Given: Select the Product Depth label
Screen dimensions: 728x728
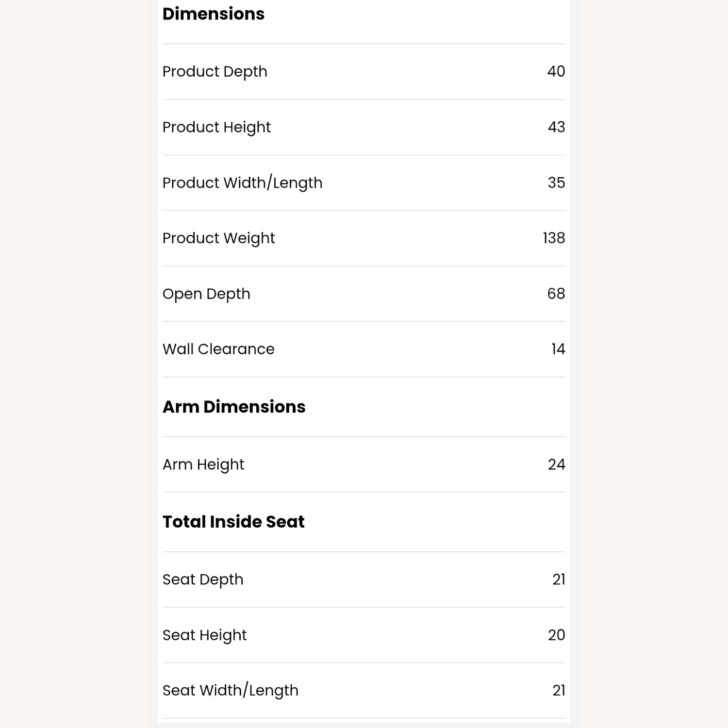Looking at the screenshot, I should (215, 72).
